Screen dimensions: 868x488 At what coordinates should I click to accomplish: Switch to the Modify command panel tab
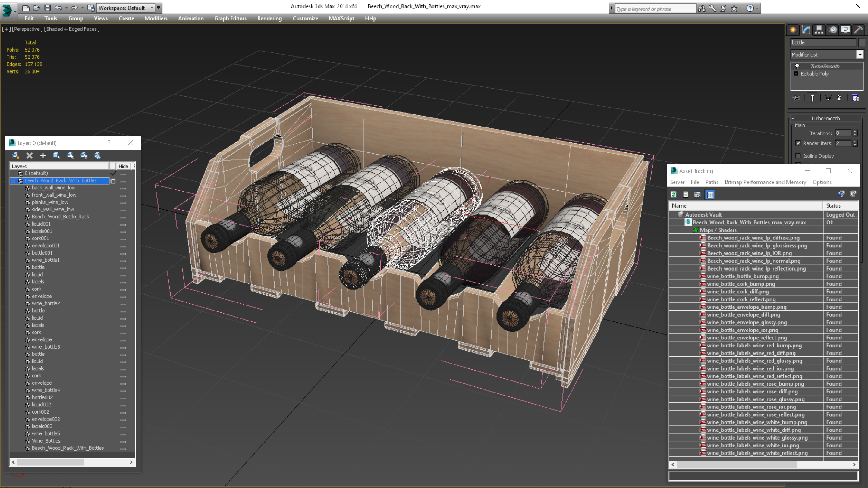point(806,30)
